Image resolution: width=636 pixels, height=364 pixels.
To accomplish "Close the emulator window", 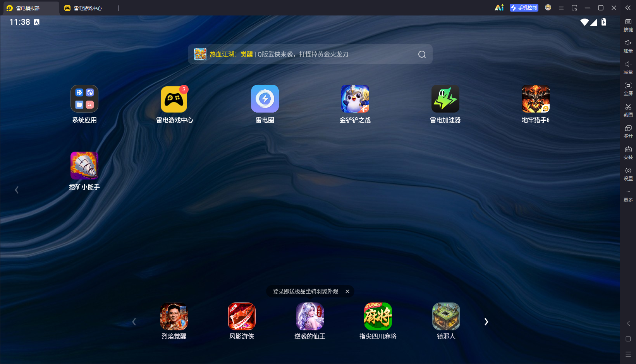I will pos(614,8).
